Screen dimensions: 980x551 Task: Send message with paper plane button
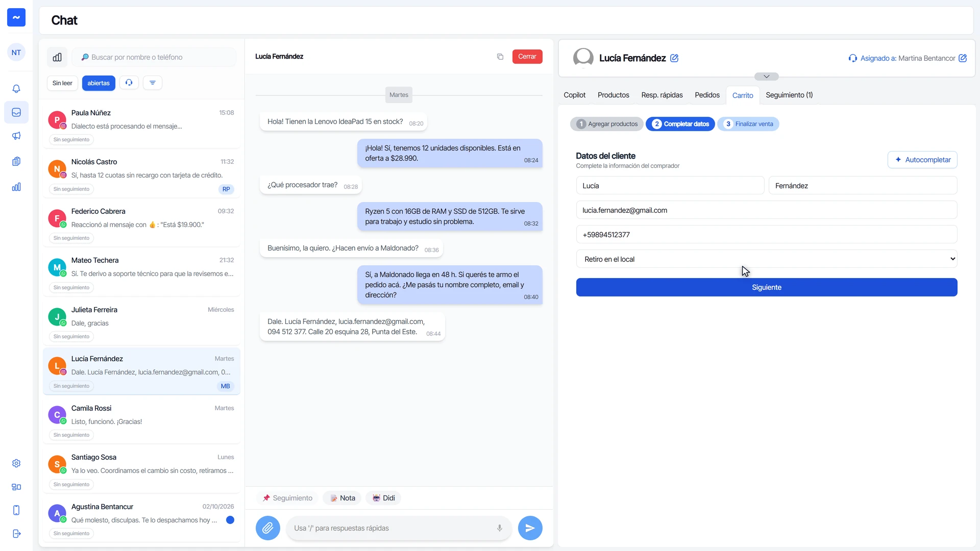[x=530, y=528]
